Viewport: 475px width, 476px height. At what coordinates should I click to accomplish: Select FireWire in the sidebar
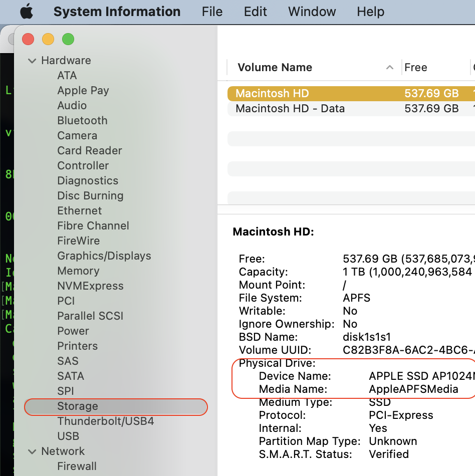tap(78, 241)
